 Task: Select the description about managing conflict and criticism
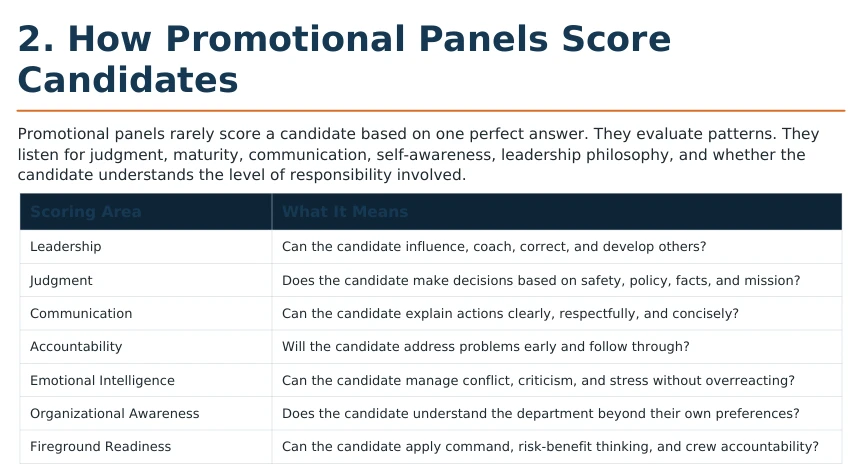[x=538, y=380]
